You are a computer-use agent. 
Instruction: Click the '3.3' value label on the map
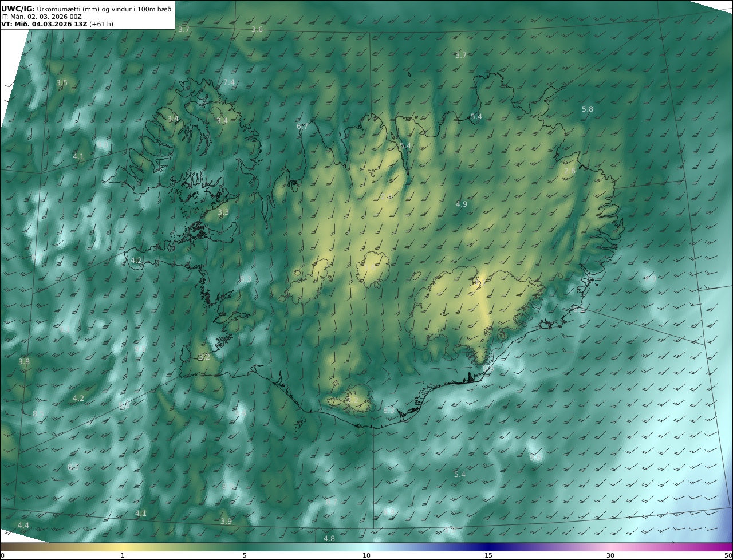tap(223, 212)
